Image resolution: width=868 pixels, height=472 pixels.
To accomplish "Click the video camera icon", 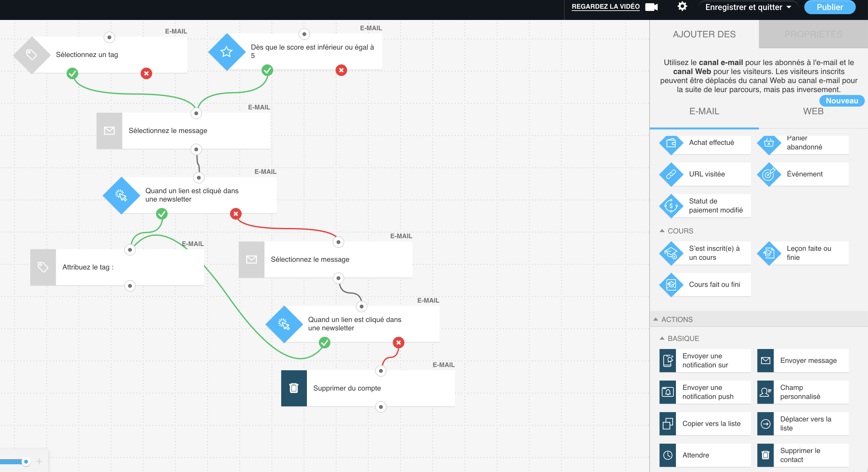I will (651, 7).
